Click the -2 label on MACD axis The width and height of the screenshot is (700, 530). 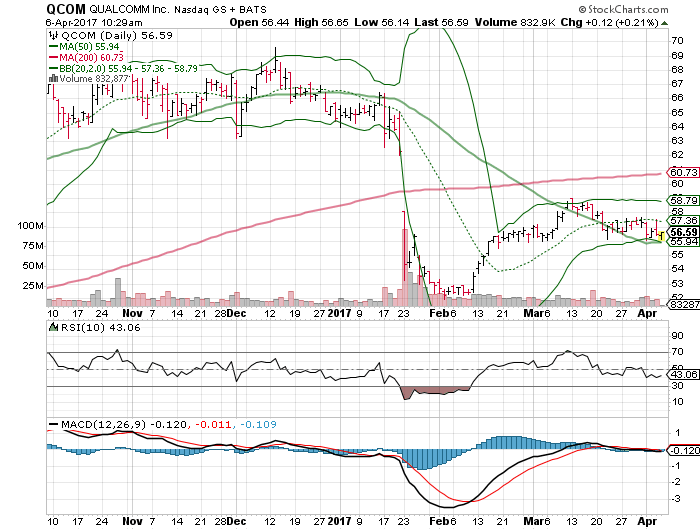676,482
